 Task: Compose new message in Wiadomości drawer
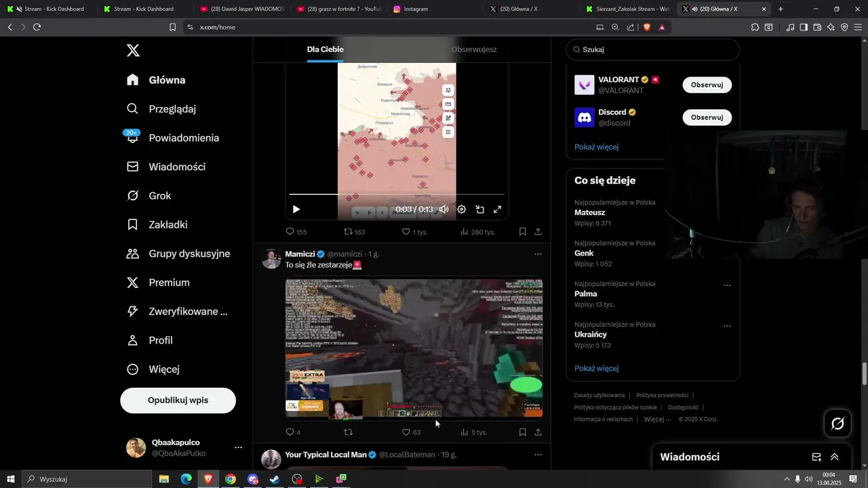[x=816, y=457]
